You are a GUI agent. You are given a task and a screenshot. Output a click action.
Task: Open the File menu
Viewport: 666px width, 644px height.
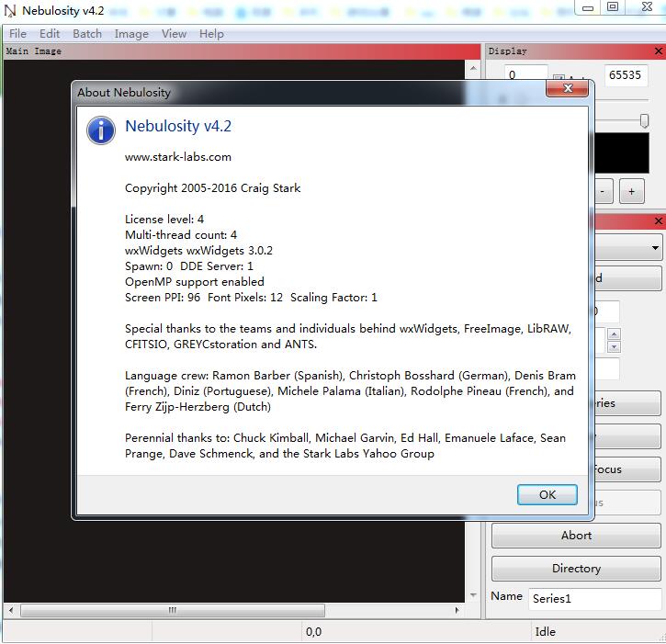click(17, 34)
